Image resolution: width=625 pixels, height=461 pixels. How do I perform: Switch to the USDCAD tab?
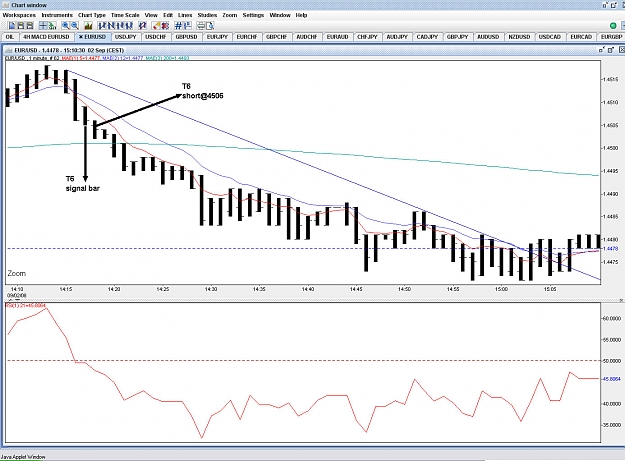coord(550,37)
